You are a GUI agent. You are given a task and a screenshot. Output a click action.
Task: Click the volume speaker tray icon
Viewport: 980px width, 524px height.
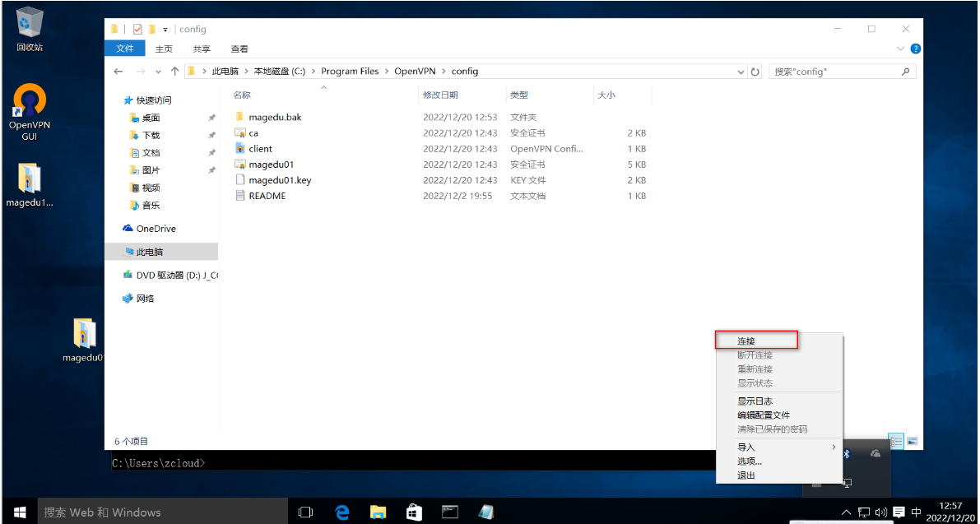[x=881, y=512]
